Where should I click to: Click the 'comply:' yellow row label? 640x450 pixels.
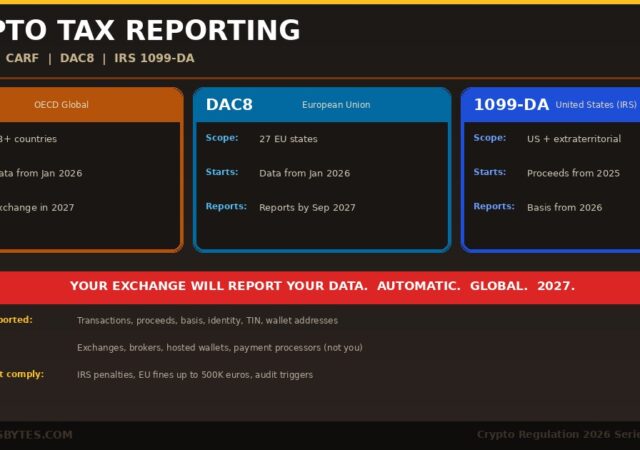tap(25, 374)
